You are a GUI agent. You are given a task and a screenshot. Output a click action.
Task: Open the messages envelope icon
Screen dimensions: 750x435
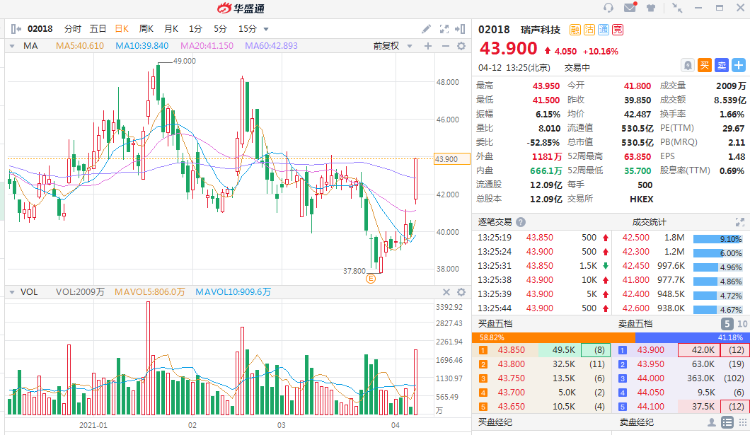pos(630,7)
